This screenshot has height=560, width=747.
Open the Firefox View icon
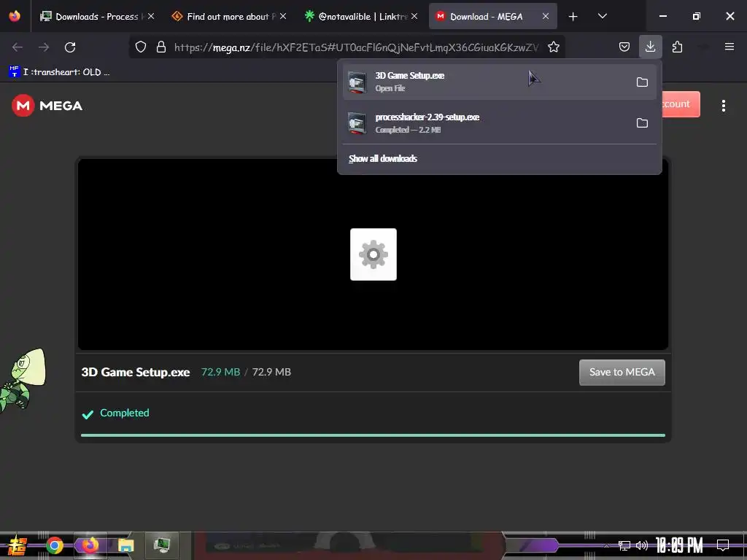click(x=15, y=16)
